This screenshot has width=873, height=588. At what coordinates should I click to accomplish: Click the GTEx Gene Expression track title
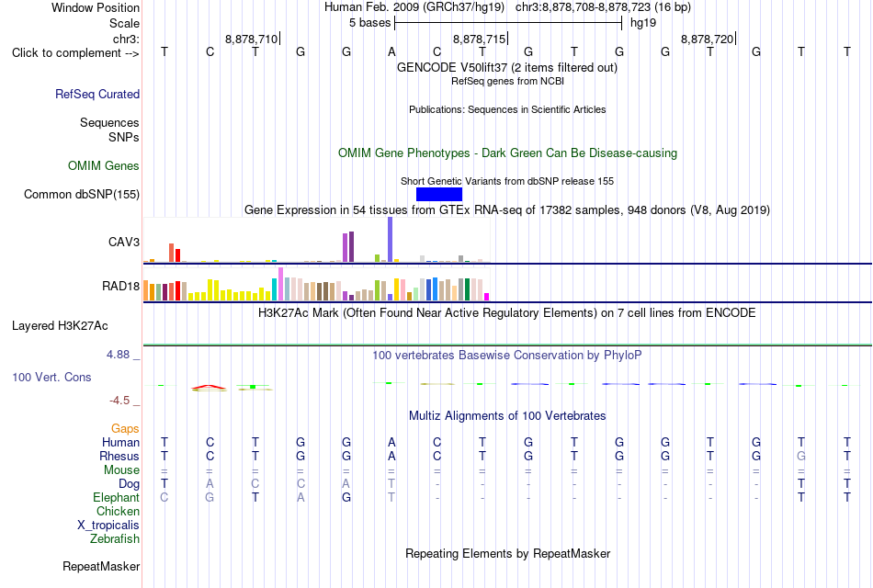[507, 210]
